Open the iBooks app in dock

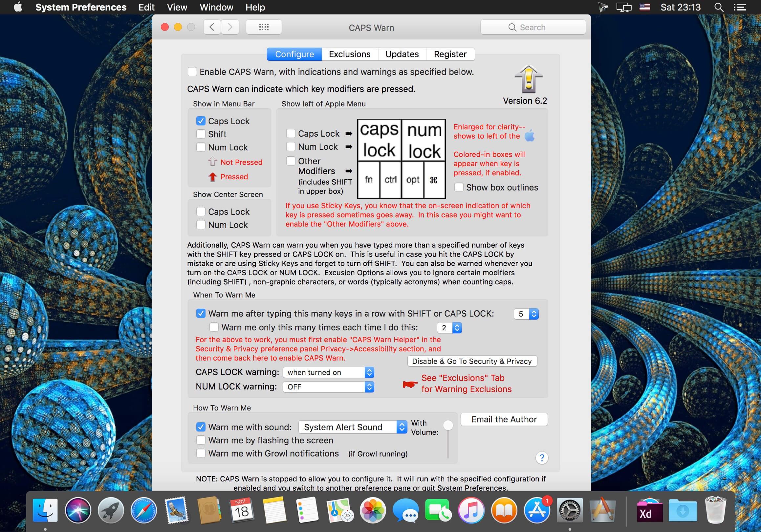504,510
